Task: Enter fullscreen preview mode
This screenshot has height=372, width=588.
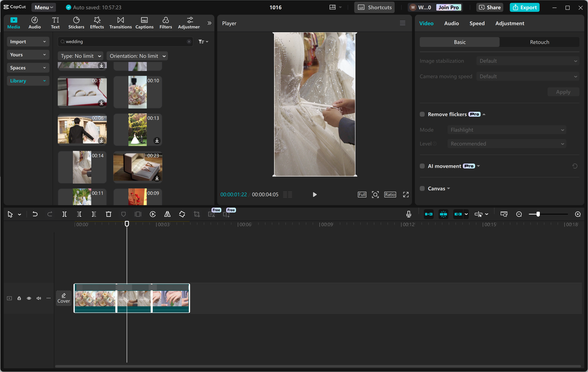Action: [x=406, y=194]
